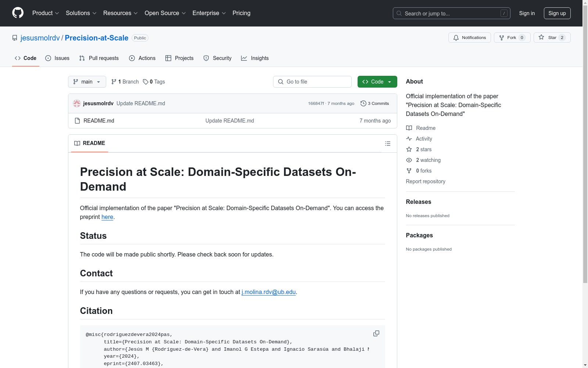The width and height of the screenshot is (588, 368).
Task: Open the Projects tab
Action: 179,58
